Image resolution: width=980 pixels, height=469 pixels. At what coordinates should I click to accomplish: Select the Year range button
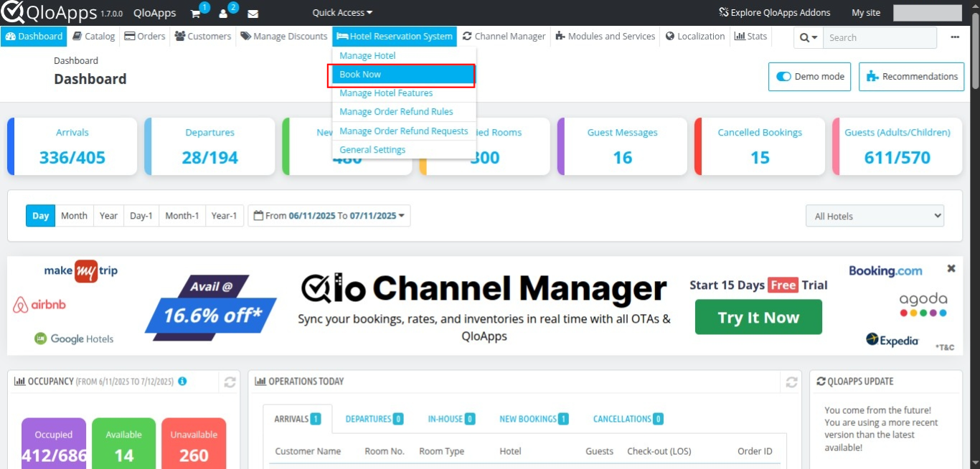(x=108, y=216)
